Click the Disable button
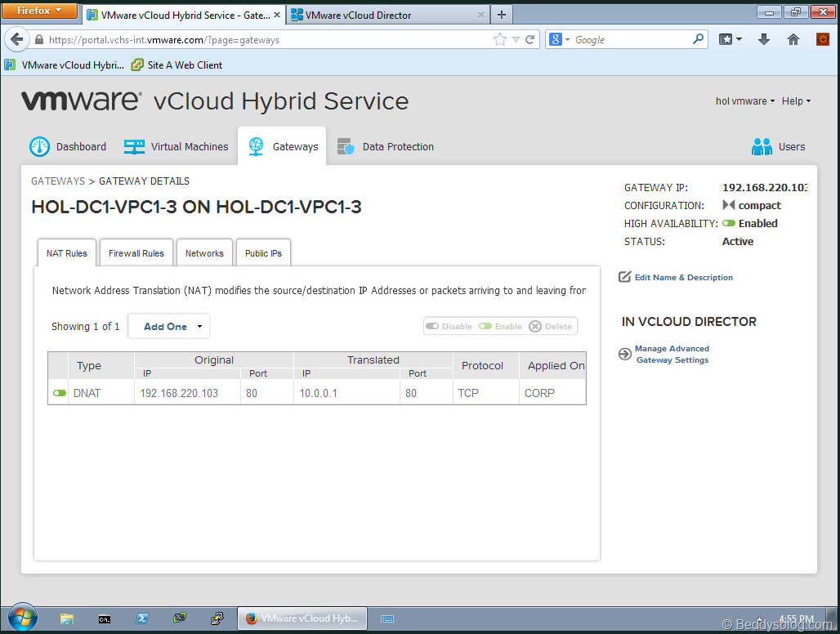The image size is (840, 634). (449, 326)
